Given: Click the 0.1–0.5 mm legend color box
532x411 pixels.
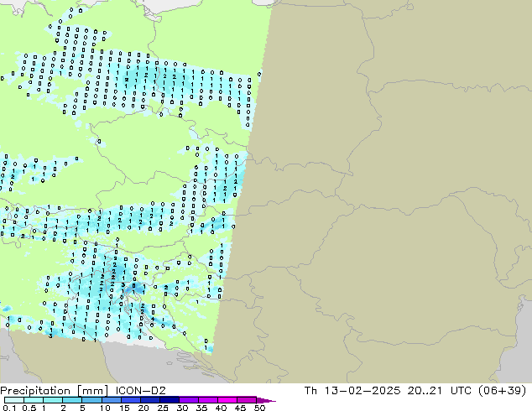Looking at the screenshot, I should click(14, 400).
